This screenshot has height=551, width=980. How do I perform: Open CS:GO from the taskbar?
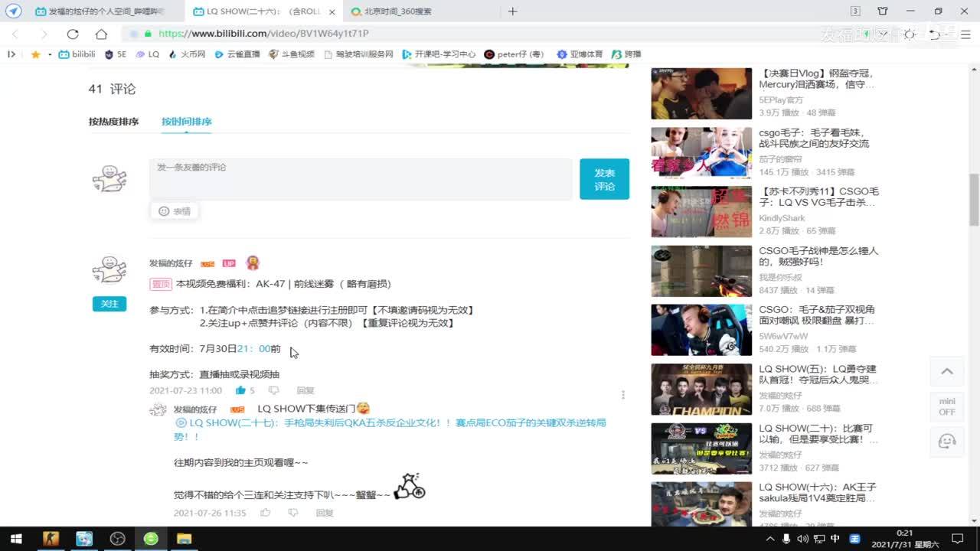[51, 539]
